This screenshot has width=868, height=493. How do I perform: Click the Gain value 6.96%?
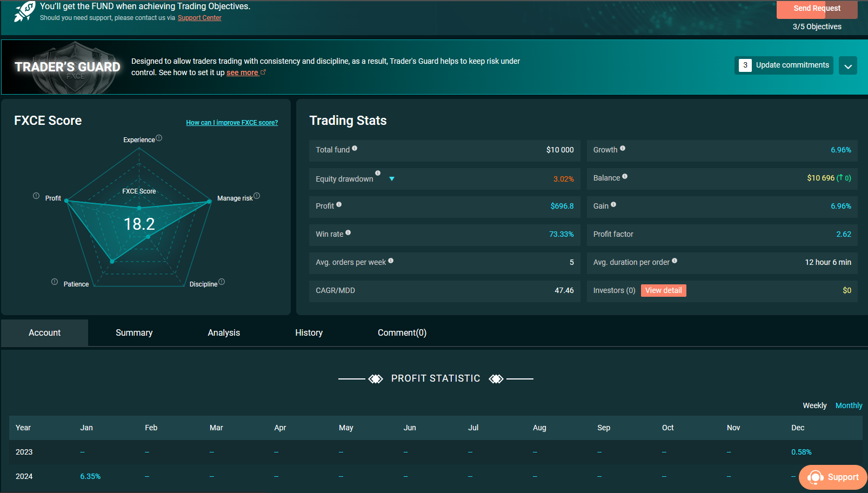coord(841,206)
